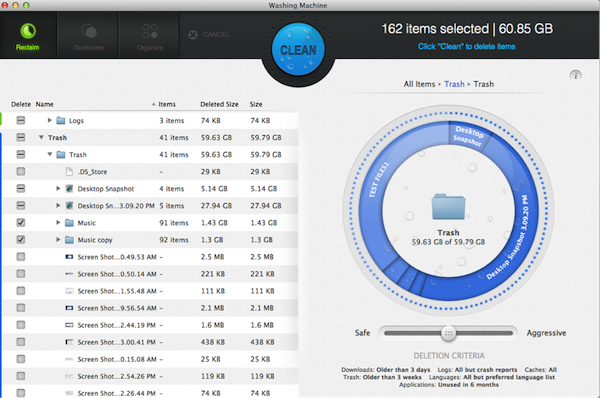600x398 pixels.
Task: Click the Screen Shot...0.50.14 AM thumbnail icon
Action: click(69, 274)
